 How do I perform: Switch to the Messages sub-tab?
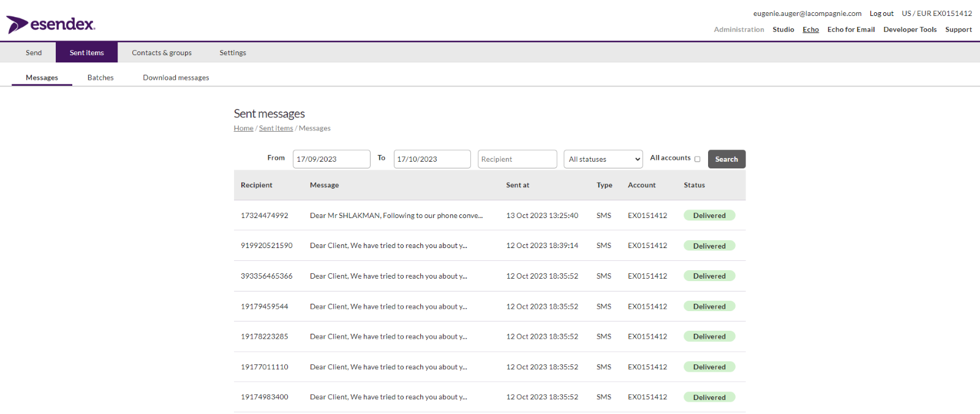pos(42,78)
